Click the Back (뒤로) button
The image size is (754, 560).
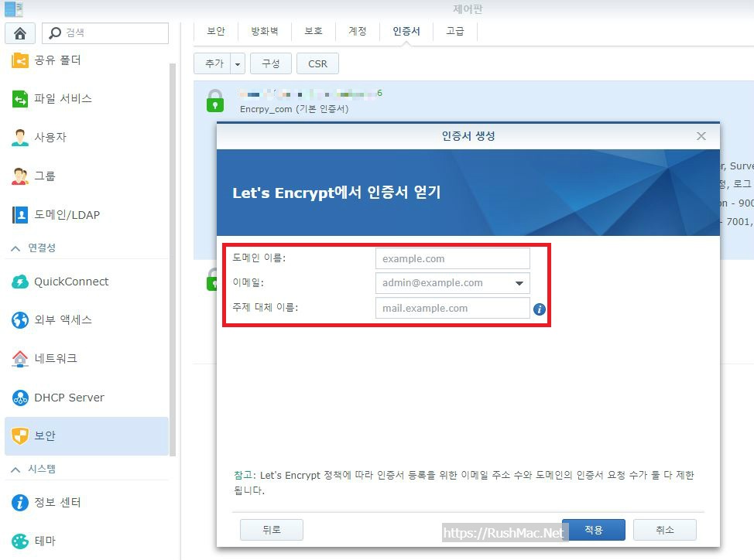click(x=271, y=530)
